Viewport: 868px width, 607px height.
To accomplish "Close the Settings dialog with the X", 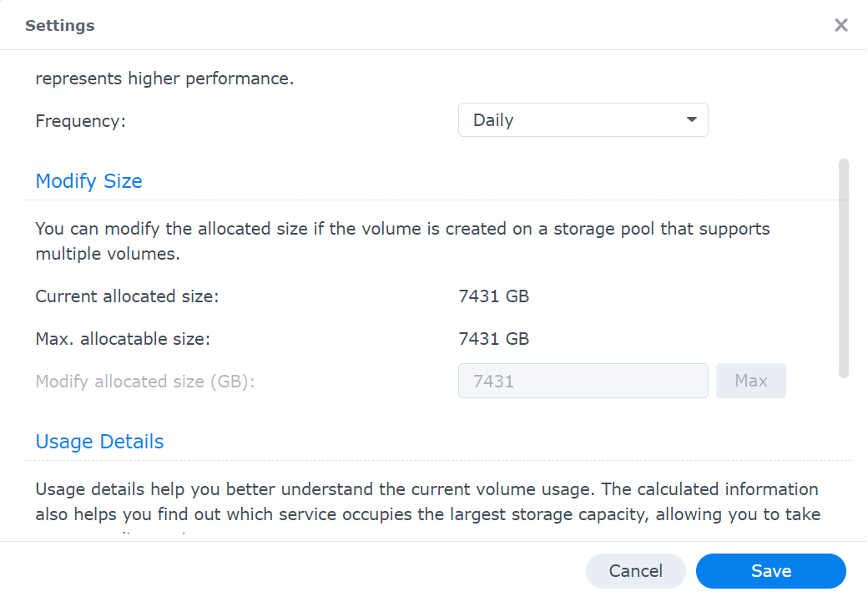I will (x=841, y=25).
